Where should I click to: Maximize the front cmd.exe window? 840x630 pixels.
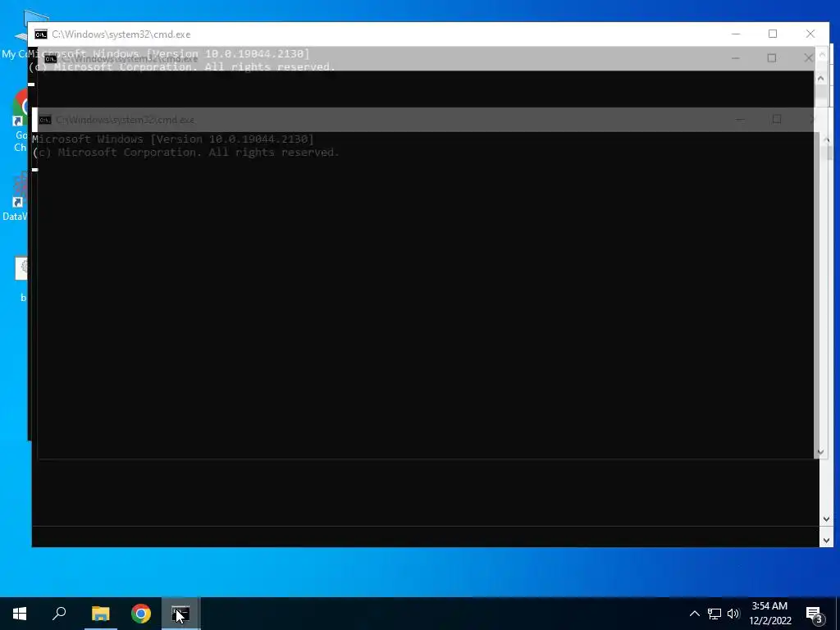[773, 34]
